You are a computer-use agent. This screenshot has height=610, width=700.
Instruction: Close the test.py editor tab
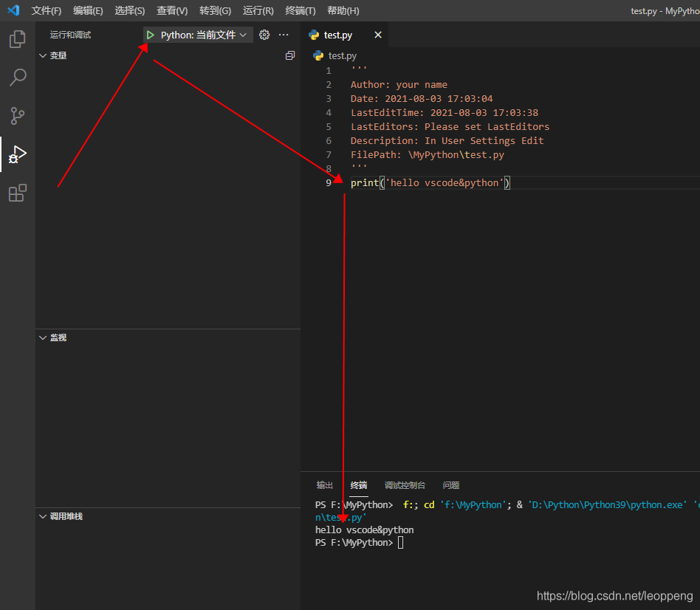click(378, 35)
